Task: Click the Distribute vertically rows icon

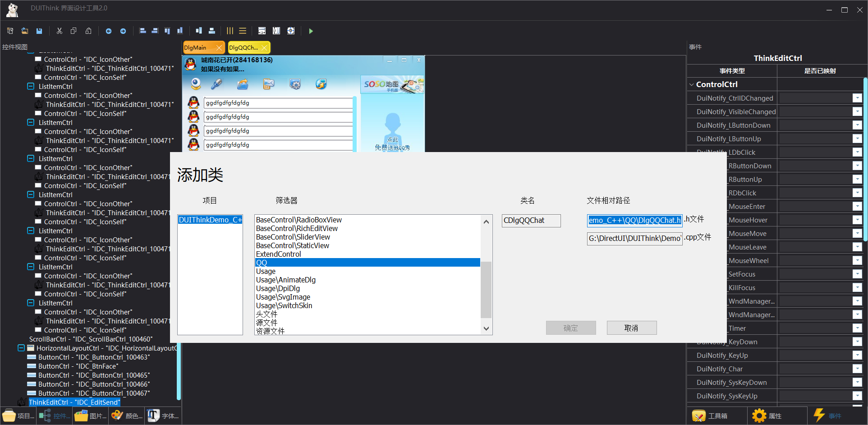Action: coord(243,31)
